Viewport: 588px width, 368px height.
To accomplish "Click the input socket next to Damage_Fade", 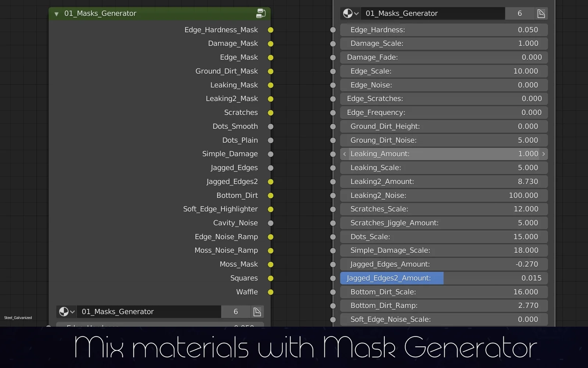I will (x=333, y=57).
